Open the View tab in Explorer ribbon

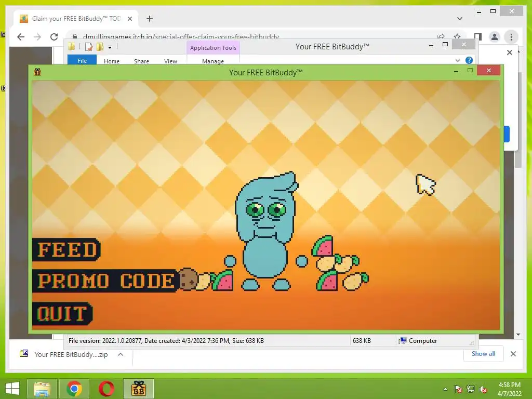pyautogui.click(x=170, y=61)
